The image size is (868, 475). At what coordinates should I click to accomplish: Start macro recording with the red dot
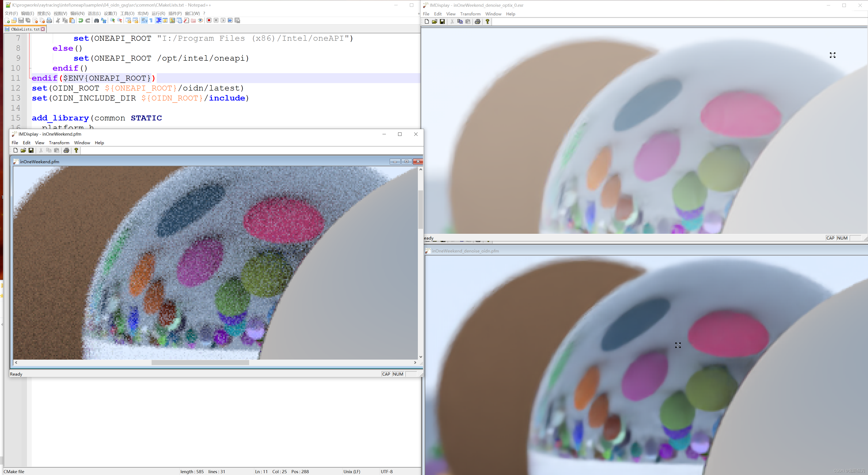[x=209, y=21]
